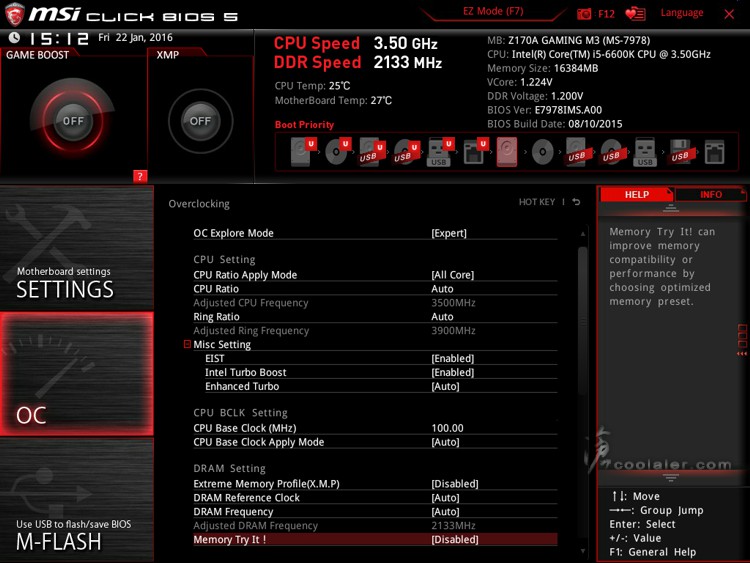Select the UEFI USB hard disk boot icon
The width and height of the screenshot is (750, 563).
[x=373, y=152]
